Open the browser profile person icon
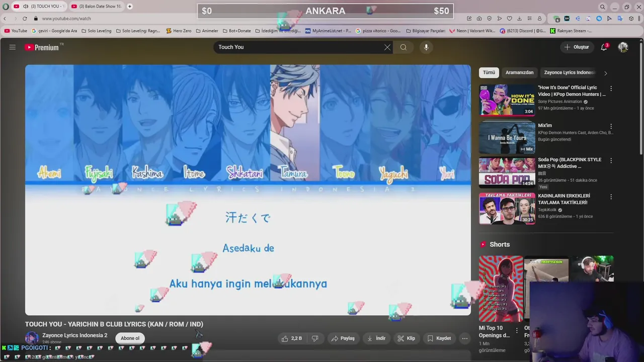The width and height of the screenshot is (644, 362). pyautogui.click(x=539, y=19)
